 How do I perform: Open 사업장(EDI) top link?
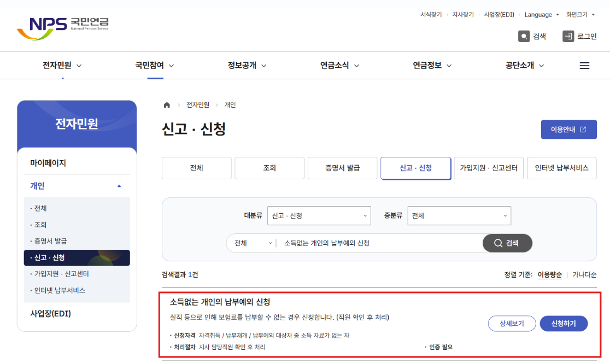[499, 14]
